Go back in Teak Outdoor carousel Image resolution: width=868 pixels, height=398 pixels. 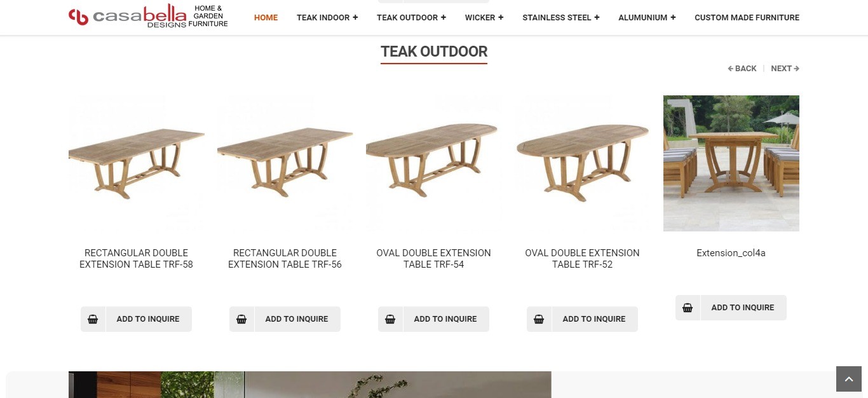(742, 69)
